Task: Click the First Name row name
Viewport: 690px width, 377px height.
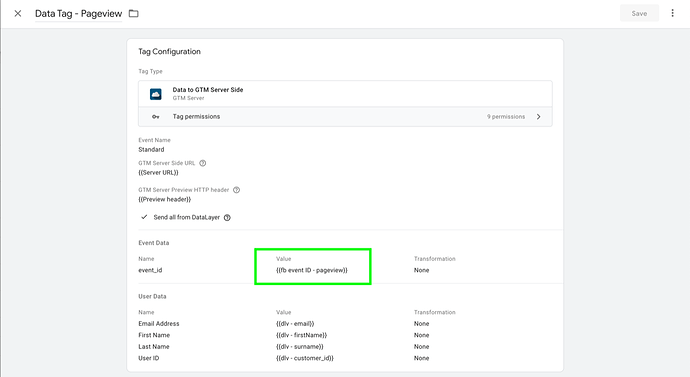Action: [154, 335]
